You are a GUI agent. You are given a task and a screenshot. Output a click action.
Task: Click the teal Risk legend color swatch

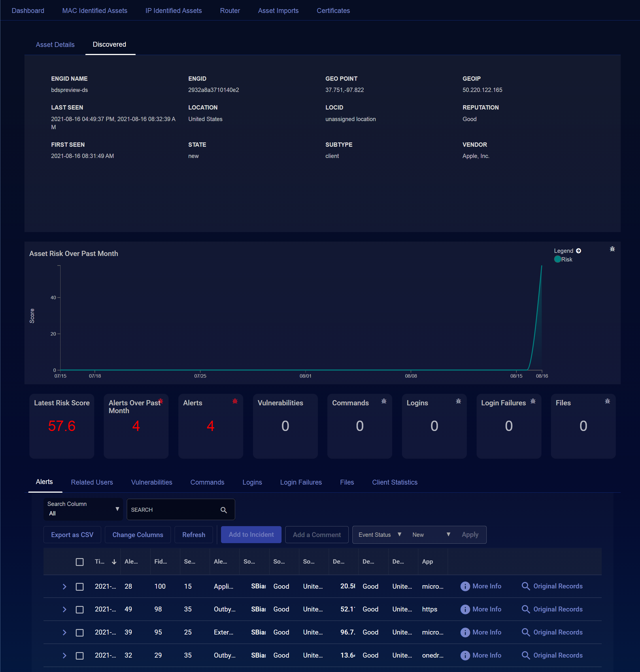(x=557, y=259)
